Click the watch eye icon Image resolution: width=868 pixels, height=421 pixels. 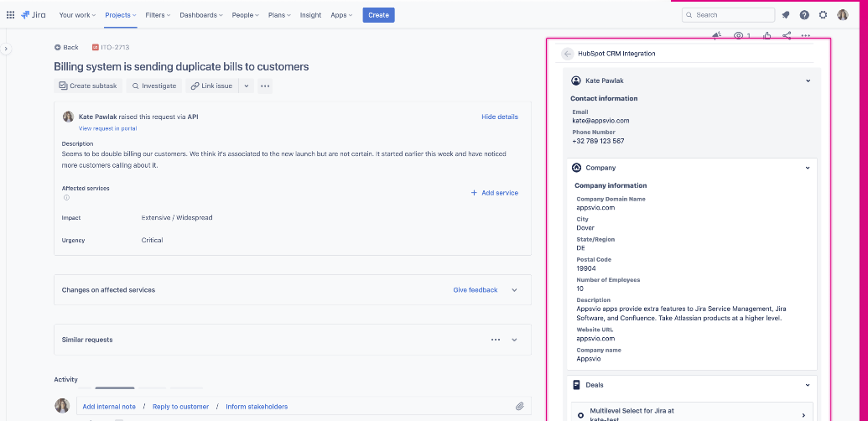(739, 35)
